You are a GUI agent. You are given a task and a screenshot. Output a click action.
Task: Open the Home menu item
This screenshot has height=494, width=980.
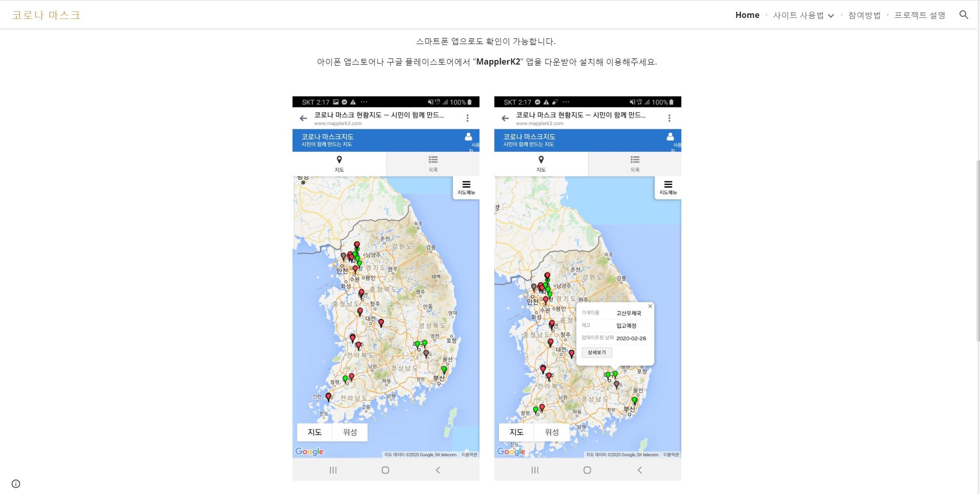point(747,15)
